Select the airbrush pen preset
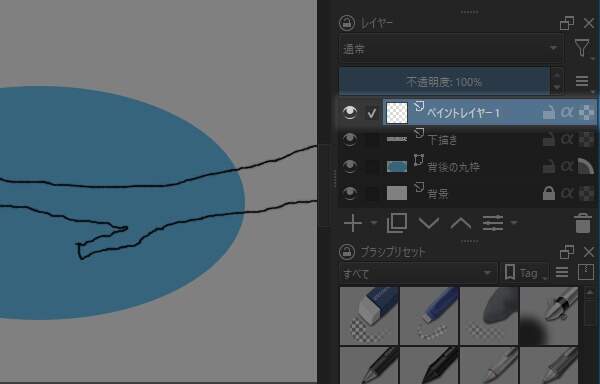600x384 pixels. [549, 316]
